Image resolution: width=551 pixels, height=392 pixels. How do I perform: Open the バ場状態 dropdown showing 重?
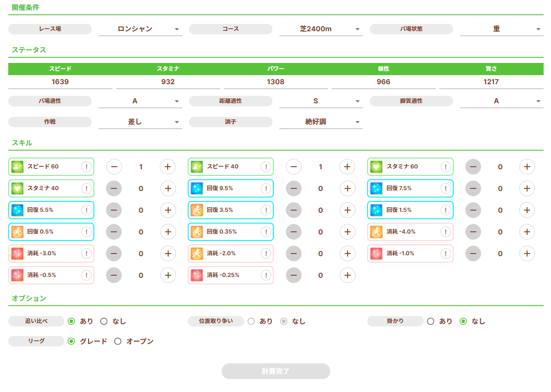[x=502, y=29]
